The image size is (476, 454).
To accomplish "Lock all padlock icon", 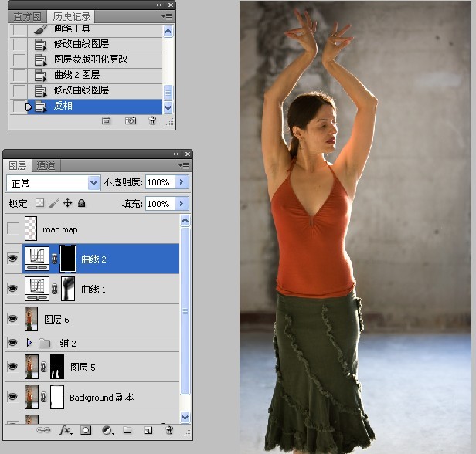I will tap(81, 203).
